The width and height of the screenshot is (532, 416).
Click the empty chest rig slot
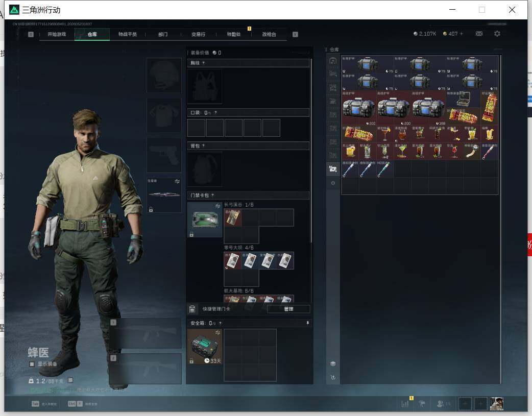click(x=205, y=86)
